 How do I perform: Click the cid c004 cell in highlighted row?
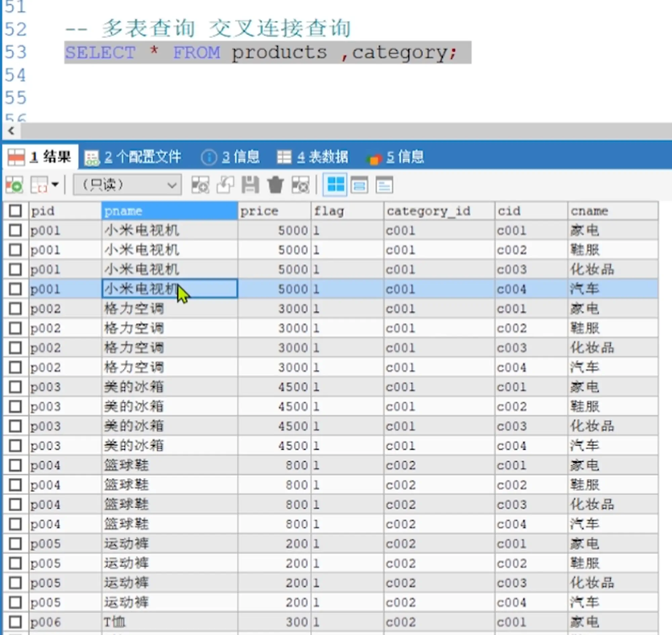(531, 289)
